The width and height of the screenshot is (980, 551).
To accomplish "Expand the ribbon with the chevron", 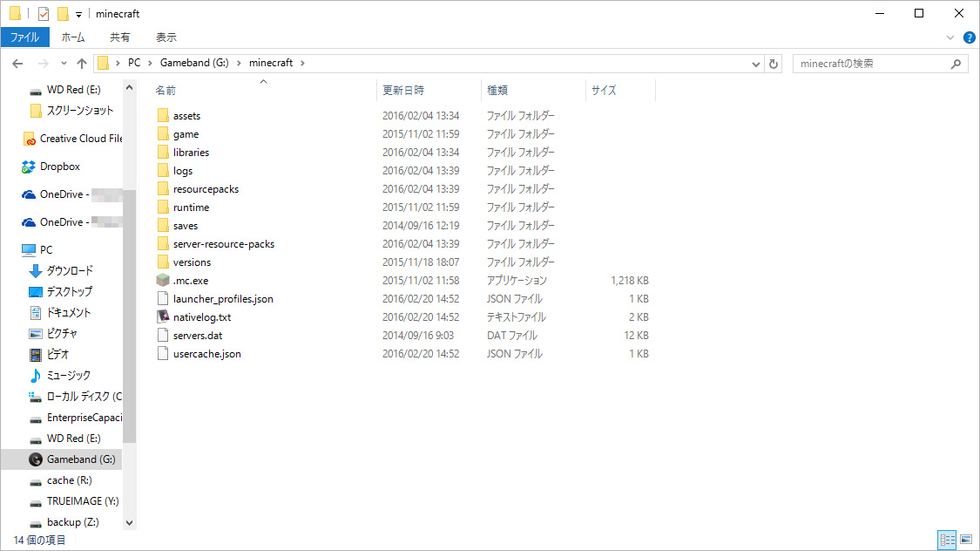I will pyautogui.click(x=950, y=37).
